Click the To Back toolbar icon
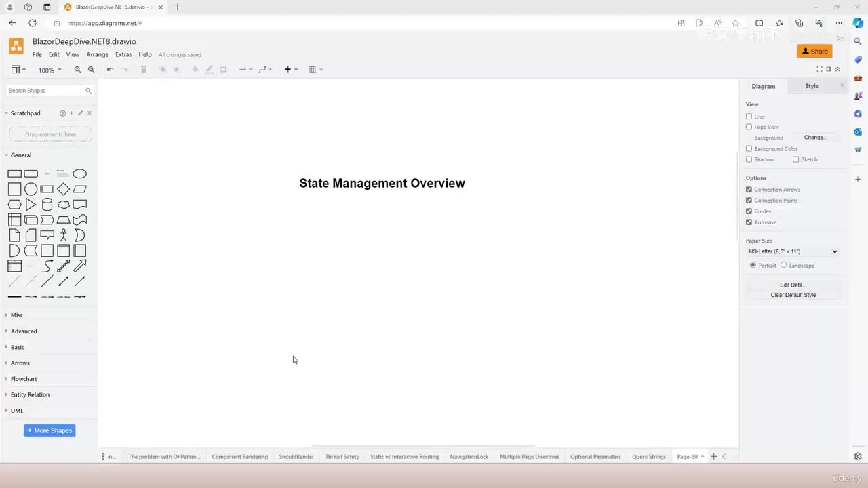Screen dimensions: 868x488 point(177,69)
